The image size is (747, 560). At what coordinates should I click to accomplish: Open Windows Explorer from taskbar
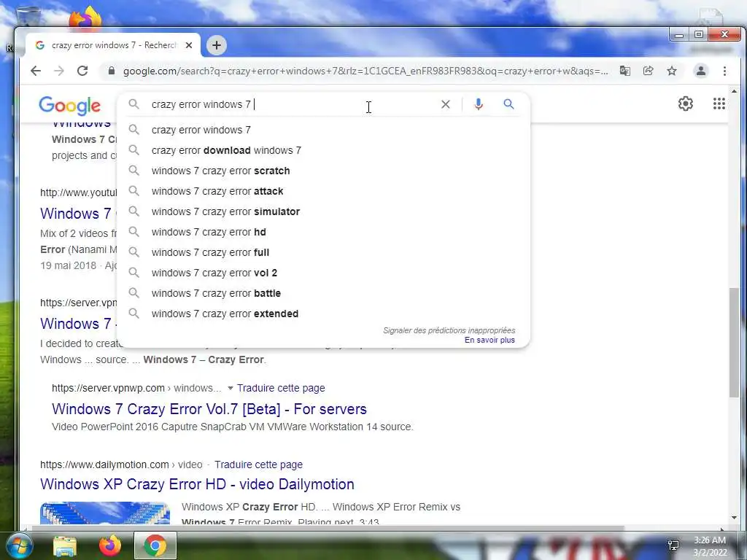pyautogui.click(x=65, y=546)
